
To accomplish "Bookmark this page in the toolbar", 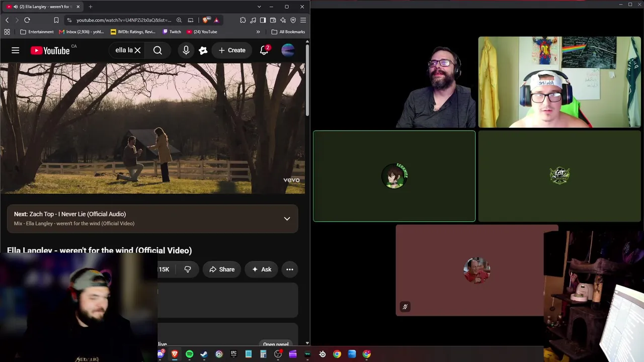I will tap(56, 20).
